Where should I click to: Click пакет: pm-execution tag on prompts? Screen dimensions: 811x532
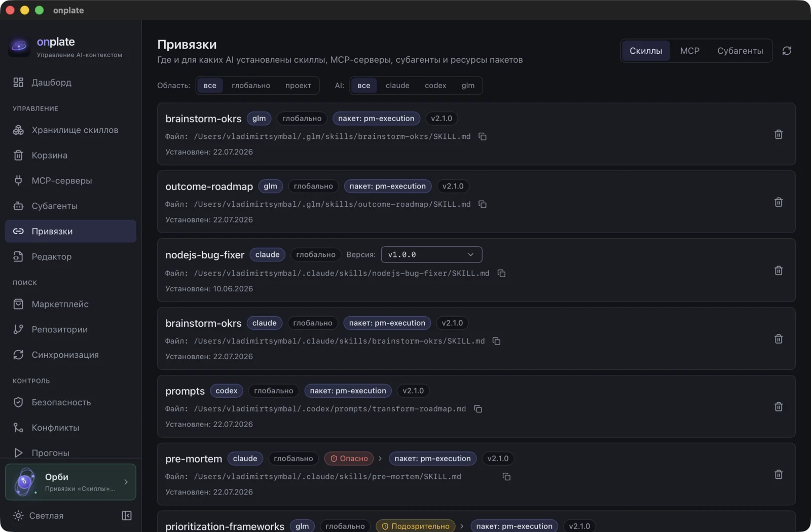pyautogui.click(x=348, y=391)
